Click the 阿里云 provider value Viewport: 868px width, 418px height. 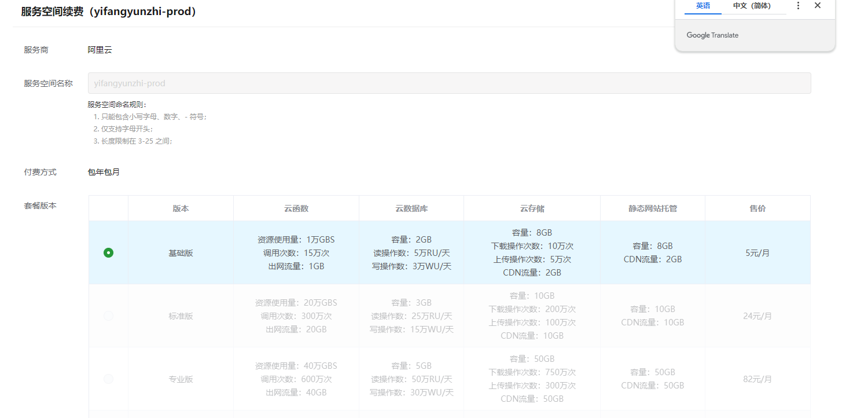coord(100,50)
